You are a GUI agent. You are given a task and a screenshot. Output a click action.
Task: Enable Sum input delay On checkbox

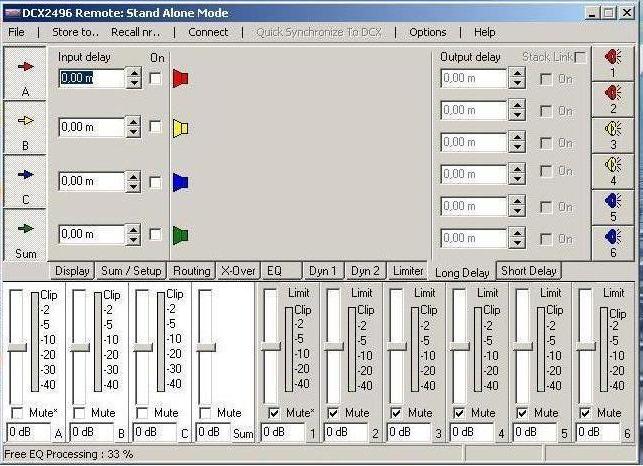pyautogui.click(x=155, y=235)
